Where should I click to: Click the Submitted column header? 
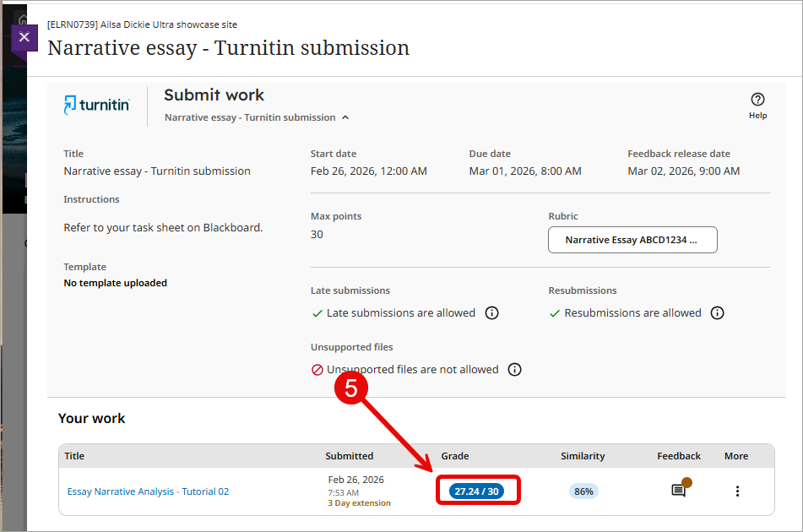click(x=349, y=456)
